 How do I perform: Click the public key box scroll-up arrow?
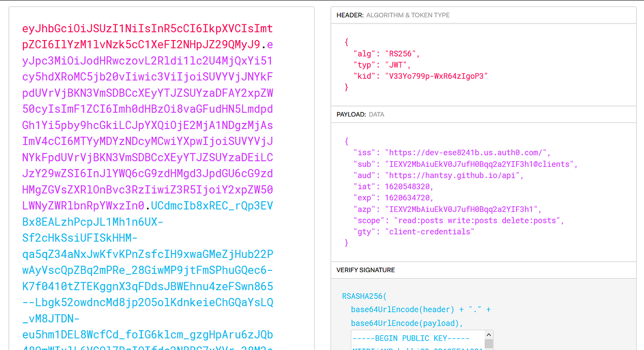tap(489, 334)
